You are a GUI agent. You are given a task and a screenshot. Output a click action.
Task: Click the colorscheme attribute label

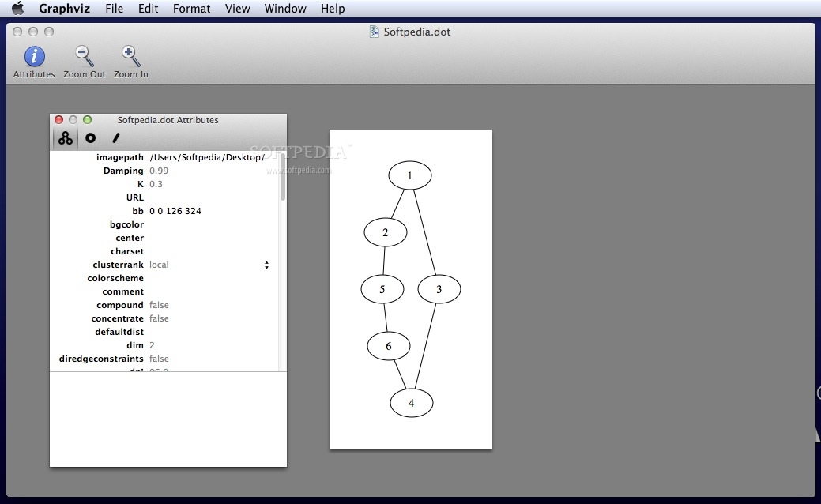tap(115, 278)
